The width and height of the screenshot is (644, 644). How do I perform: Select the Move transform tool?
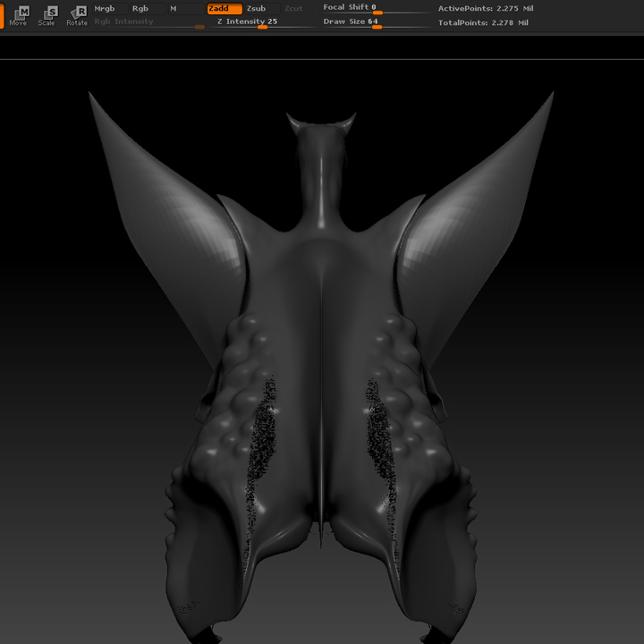[x=18, y=16]
